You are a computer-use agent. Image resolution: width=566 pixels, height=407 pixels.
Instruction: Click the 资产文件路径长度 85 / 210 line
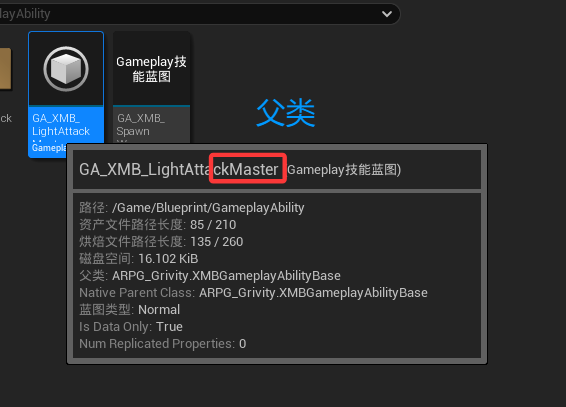[157, 225]
